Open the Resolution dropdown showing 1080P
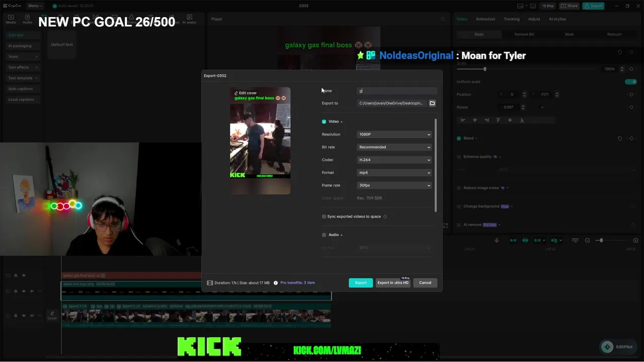Image resolution: width=644 pixels, height=362 pixels. pyautogui.click(x=394, y=134)
